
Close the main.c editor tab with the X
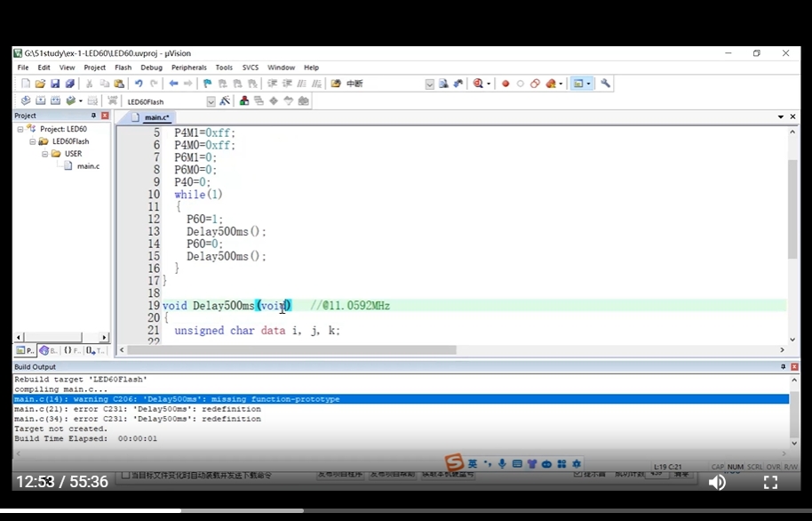pos(792,117)
